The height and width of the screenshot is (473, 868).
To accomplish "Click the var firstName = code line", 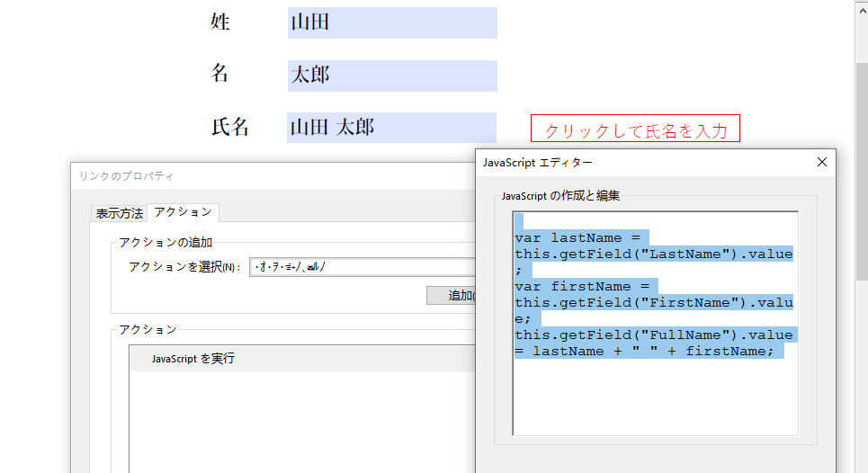I will click(582, 287).
